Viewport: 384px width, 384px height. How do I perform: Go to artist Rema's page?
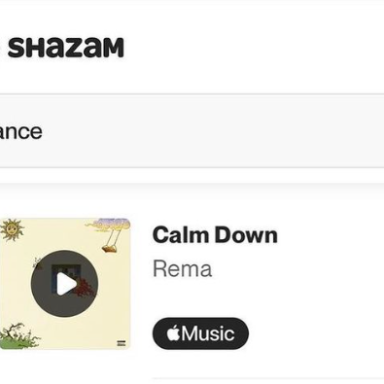pos(182,269)
